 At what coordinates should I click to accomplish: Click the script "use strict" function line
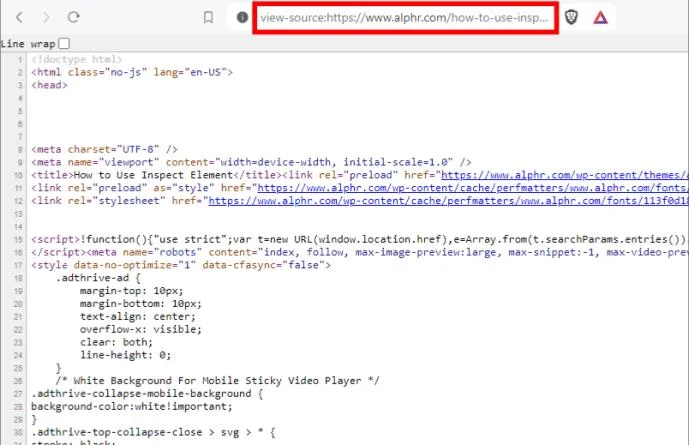click(358, 239)
